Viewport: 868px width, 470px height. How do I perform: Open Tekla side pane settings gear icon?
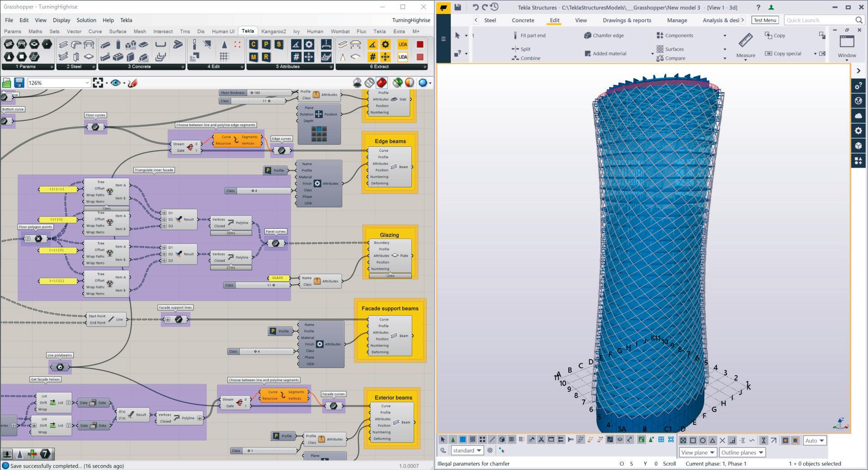[x=859, y=131]
